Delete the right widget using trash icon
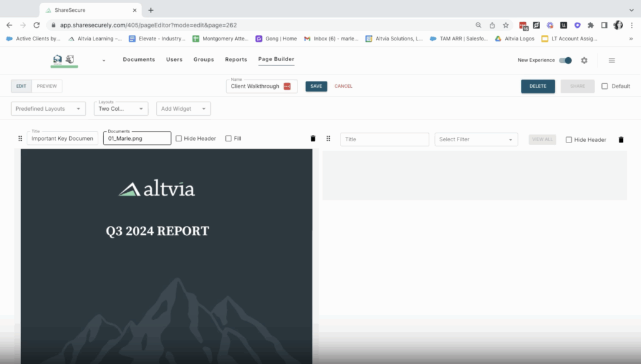Screen dimensions: 641x364 (x=620, y=139)
